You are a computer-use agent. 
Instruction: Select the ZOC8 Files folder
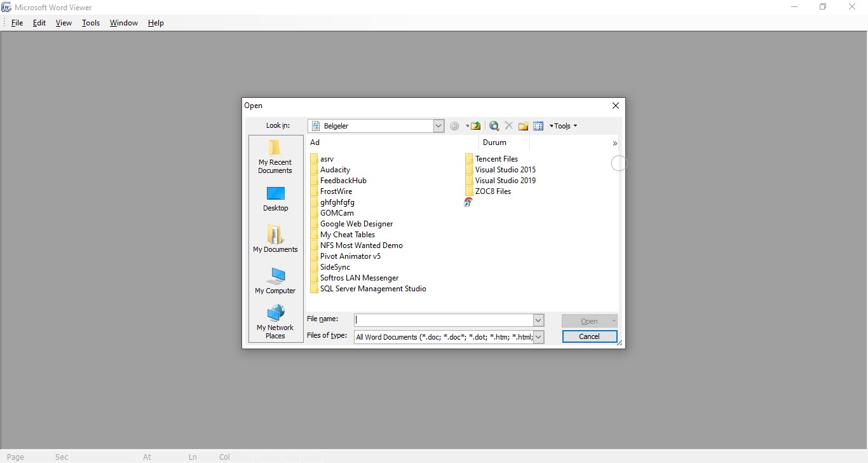pos(488,191)
